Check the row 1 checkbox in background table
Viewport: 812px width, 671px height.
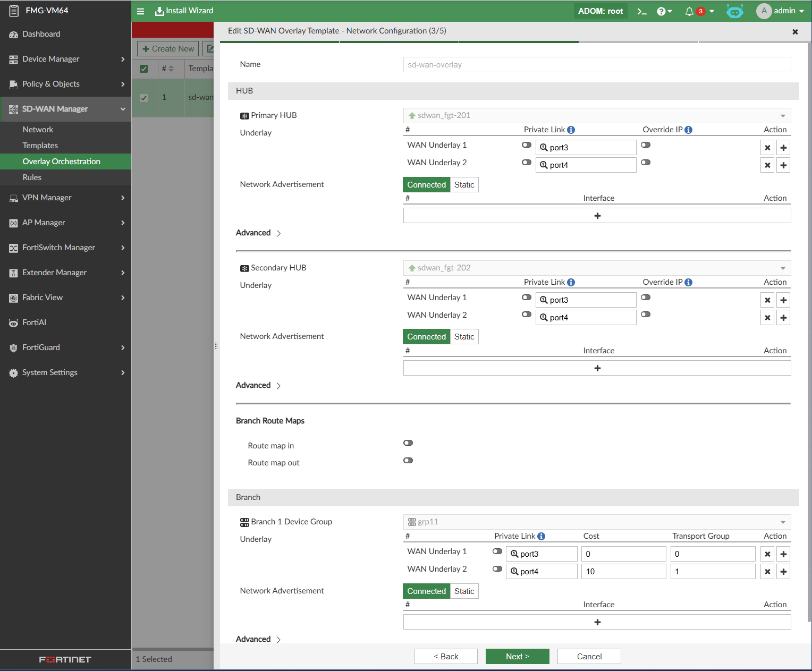click(x=143, y=98)
